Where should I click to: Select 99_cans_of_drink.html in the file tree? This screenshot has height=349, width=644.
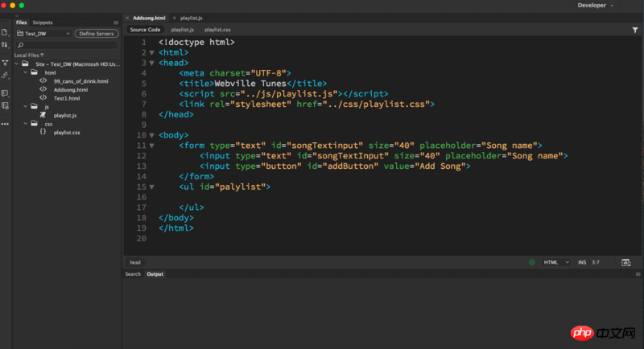click(x=81, y=81)
